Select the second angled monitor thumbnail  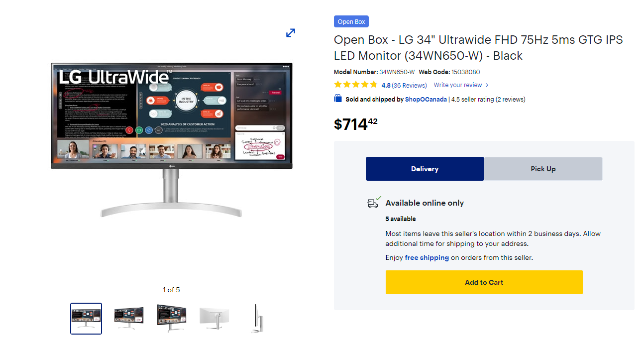[x=129, y=319]
